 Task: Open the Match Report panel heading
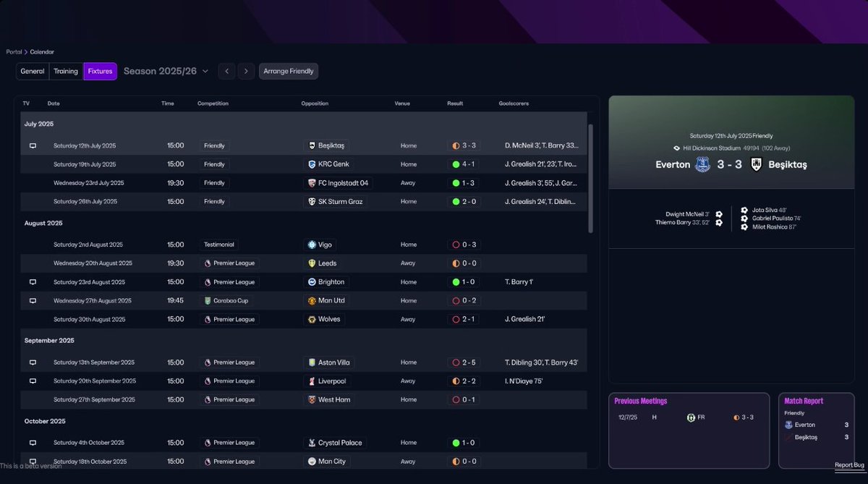point(804,401)
